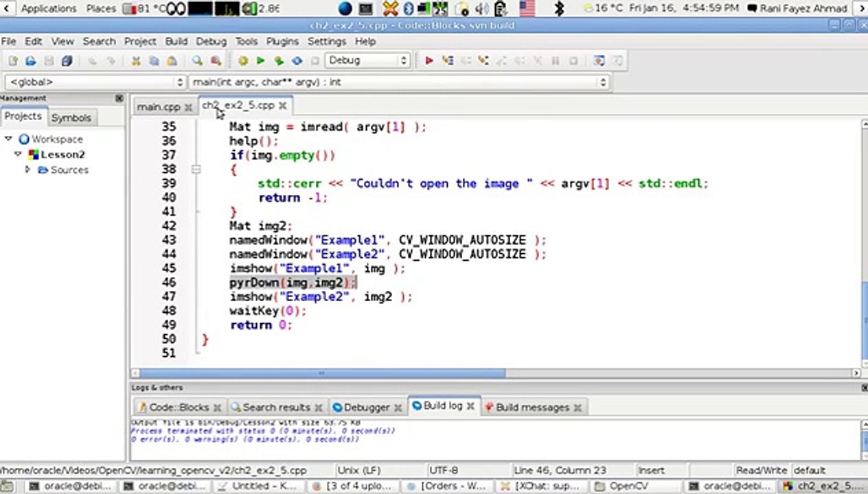
Task: Toggle code fold at line 38
Action: (x=196, y=169)
